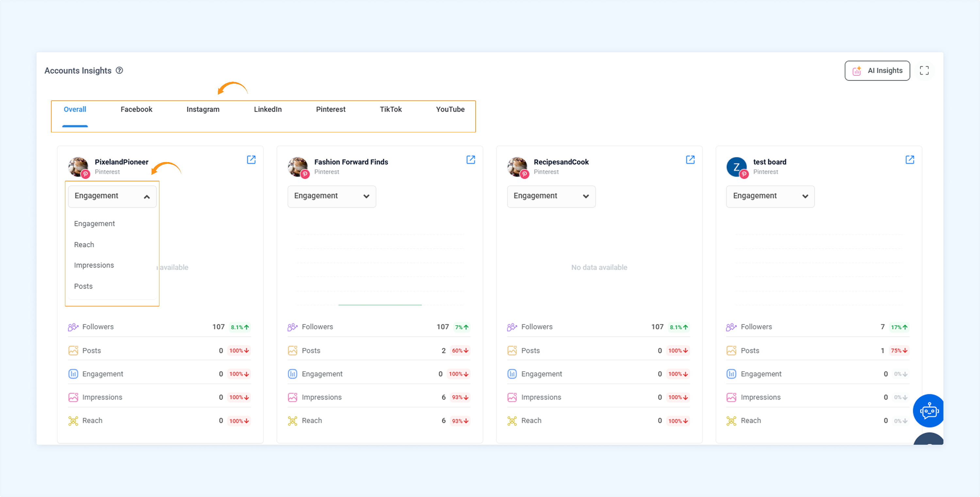Screen dimensions: 980x497
Task: Expand Fashion Forward Finds Engagement dropdown
Action: [332, 196]
